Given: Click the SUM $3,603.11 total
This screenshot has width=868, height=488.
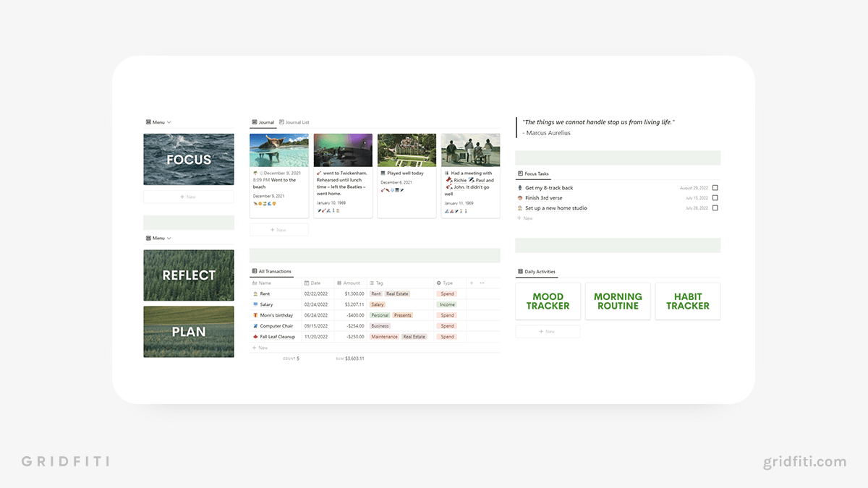Looking at the screenshot, I should click(x=350, y=359).
